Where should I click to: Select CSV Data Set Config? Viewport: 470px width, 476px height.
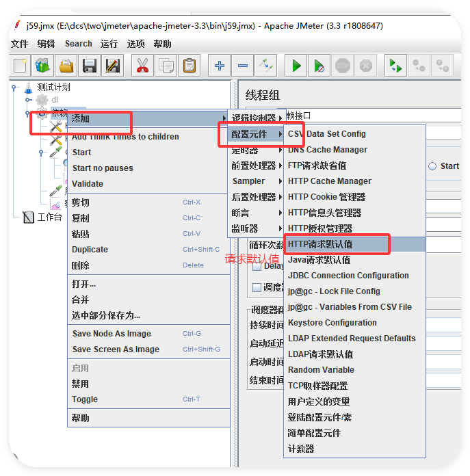pyautogui.click(x=354, y=134)
